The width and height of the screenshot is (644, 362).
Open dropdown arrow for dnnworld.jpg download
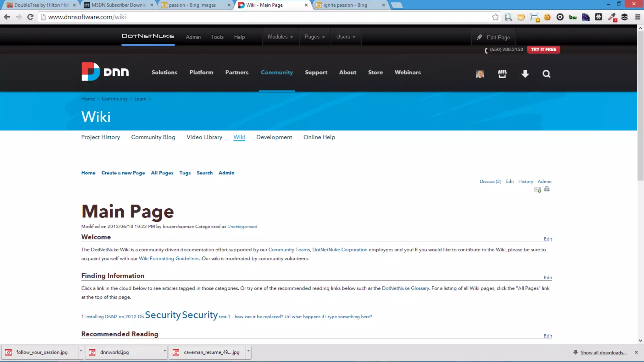[x=164, y=350]
